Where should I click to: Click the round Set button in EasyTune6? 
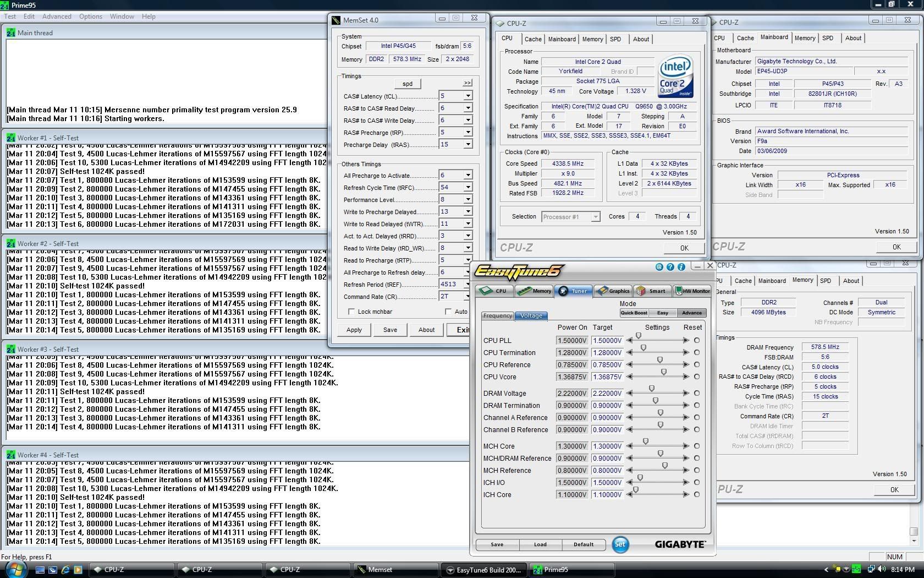[x=620, y=544]
